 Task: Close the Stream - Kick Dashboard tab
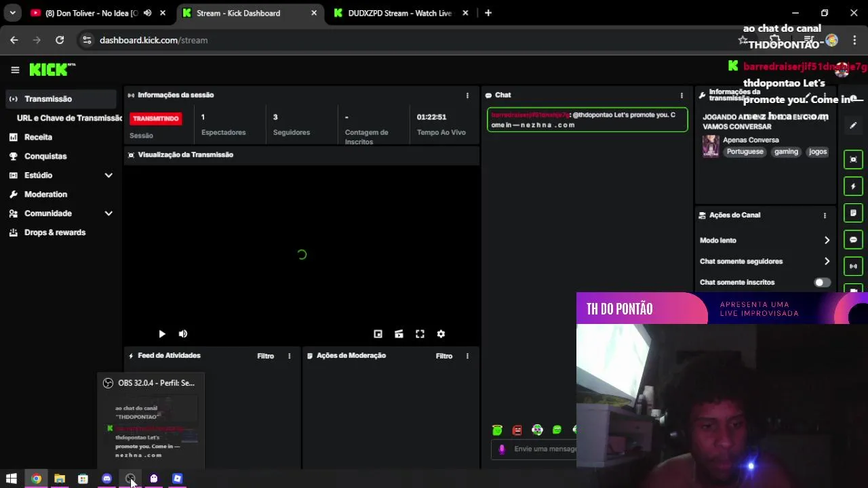pyautogui.click(x=314, y=13)
